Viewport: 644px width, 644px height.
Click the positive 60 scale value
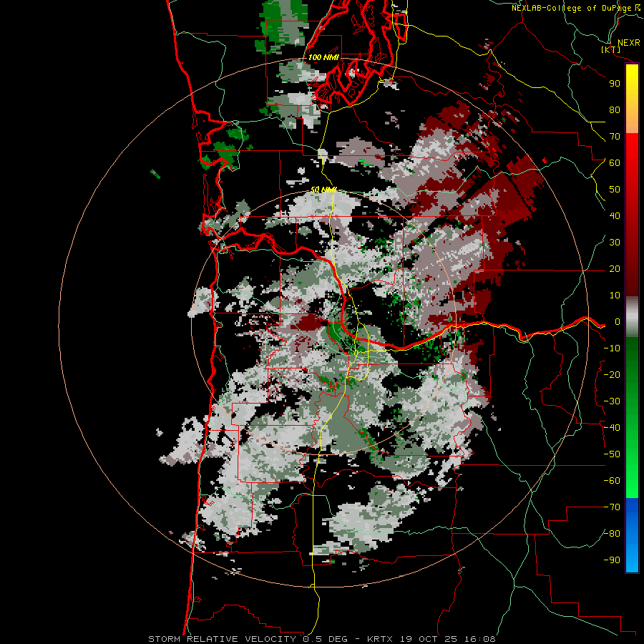point(615,163)
